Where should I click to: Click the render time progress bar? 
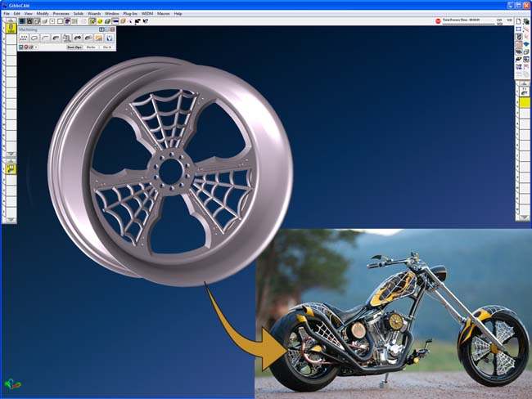[468, 24]
